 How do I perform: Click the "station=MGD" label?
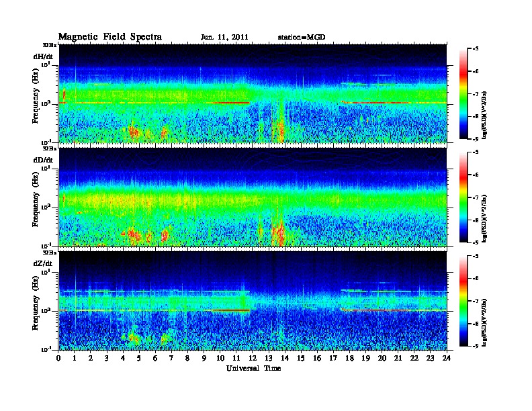(302, 38)
